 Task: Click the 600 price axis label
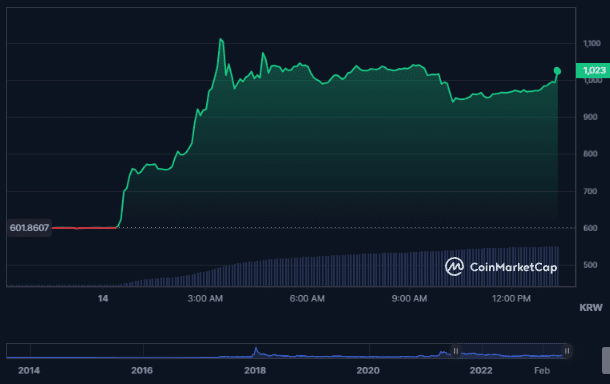(x=590, y=228)
